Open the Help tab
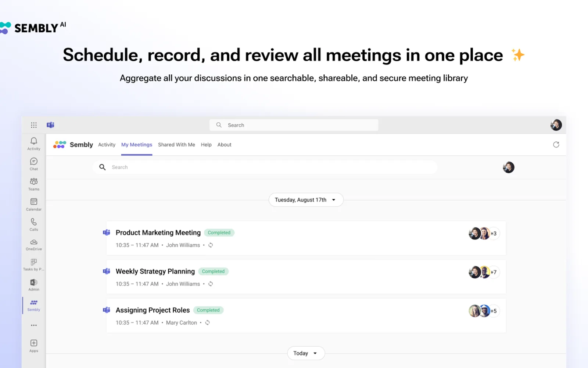Image resolution: width=588 pixels, height=368 pixels. tap(206, 145)
